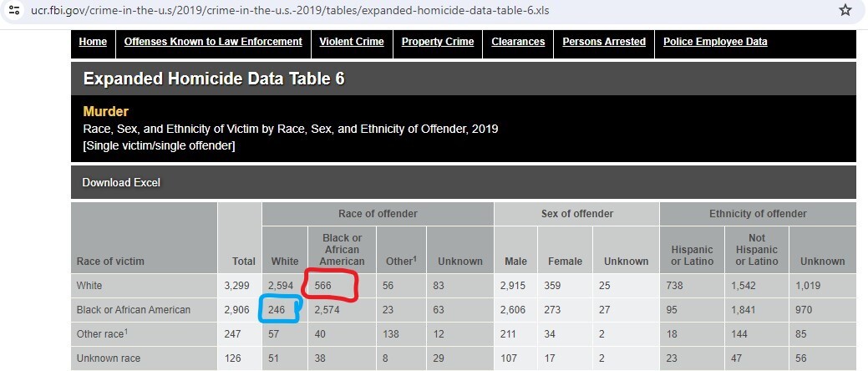
Task: Visit Police Employee Data link
Action: point(715,42)
